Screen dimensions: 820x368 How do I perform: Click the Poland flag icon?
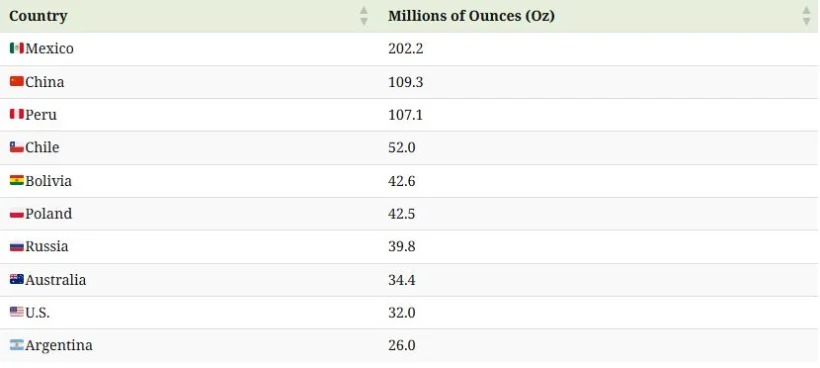pos(17,214)
